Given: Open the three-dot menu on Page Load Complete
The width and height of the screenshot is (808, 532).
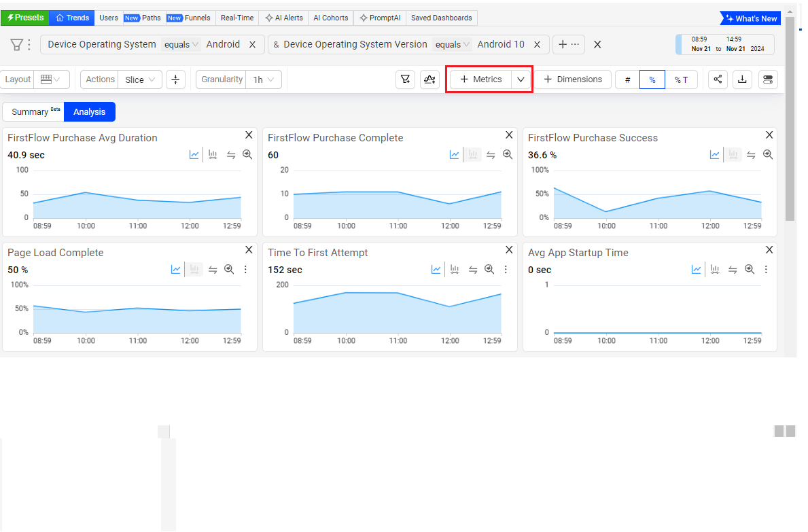Looking at the screenshot, I should click(x=246, y=270).
